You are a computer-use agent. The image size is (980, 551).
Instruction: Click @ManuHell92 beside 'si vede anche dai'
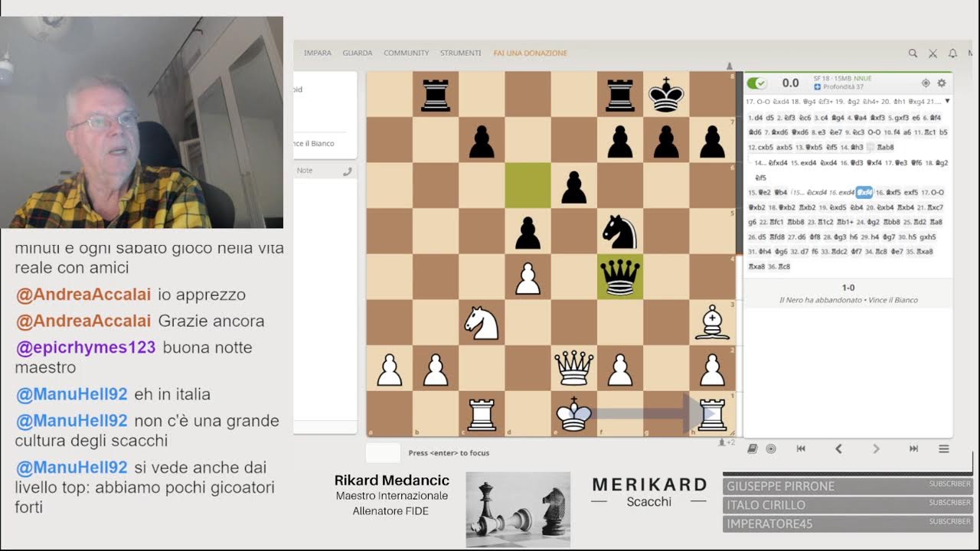(x=71, y=468)
